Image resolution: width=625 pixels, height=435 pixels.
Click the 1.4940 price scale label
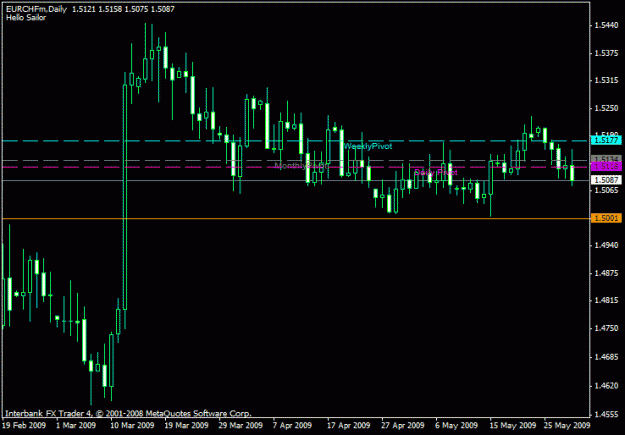[x=606, y=246]
